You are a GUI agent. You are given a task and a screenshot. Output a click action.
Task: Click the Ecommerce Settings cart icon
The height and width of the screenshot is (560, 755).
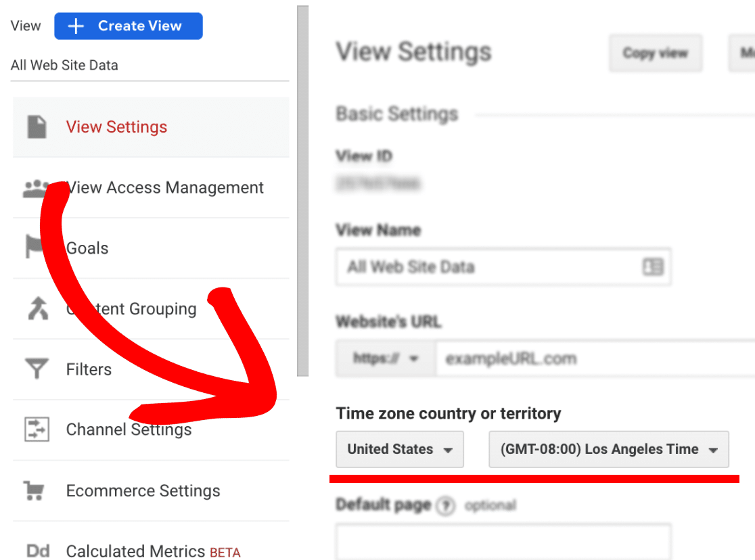35,490
